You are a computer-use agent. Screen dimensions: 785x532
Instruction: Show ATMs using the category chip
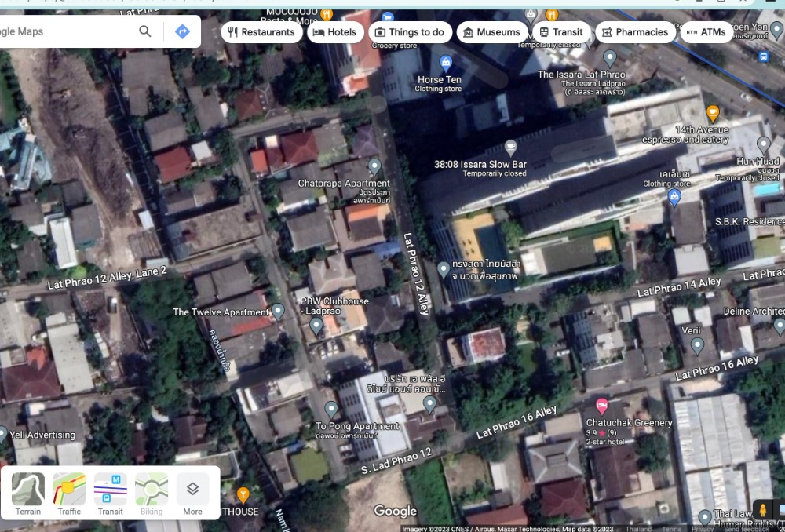[706, 32]
